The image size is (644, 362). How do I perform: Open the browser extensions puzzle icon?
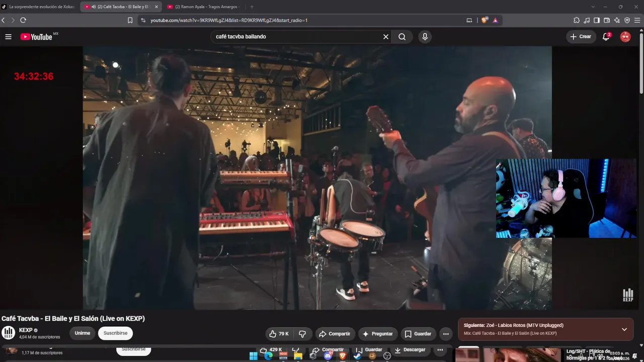click(577, 20)
